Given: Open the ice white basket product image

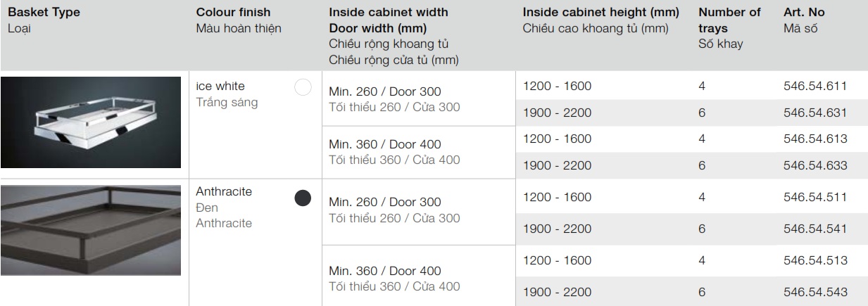Looking at the screenshot, I should 91,122.
